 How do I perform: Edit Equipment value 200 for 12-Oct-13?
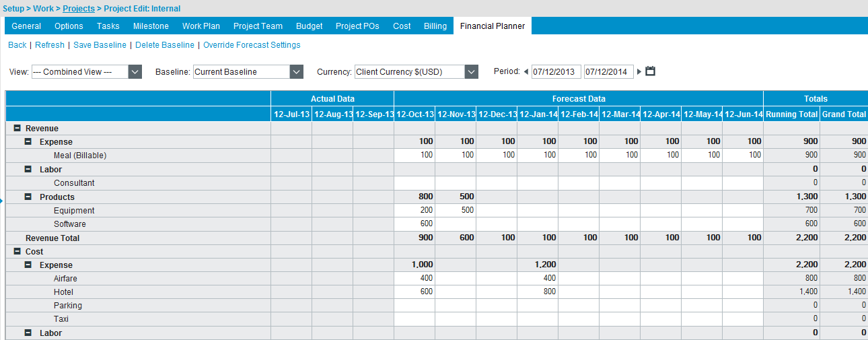(414, 211)
